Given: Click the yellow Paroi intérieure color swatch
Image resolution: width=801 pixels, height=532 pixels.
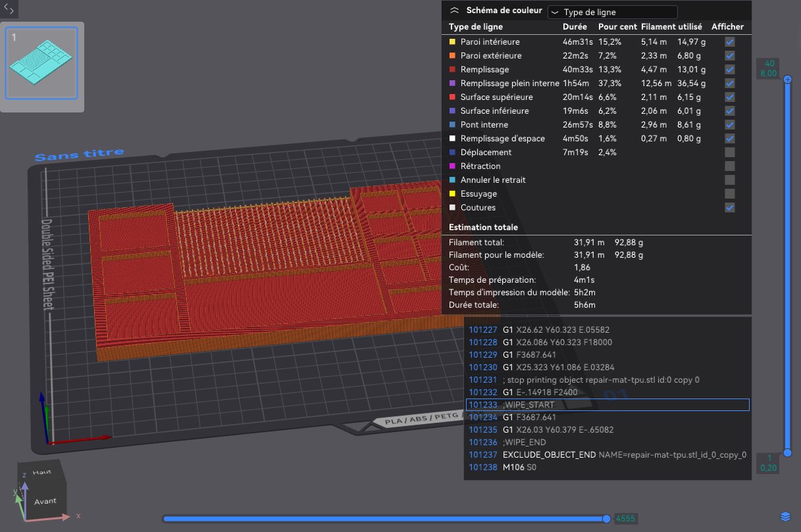Looking at the screenshot, I should [452, 41].
